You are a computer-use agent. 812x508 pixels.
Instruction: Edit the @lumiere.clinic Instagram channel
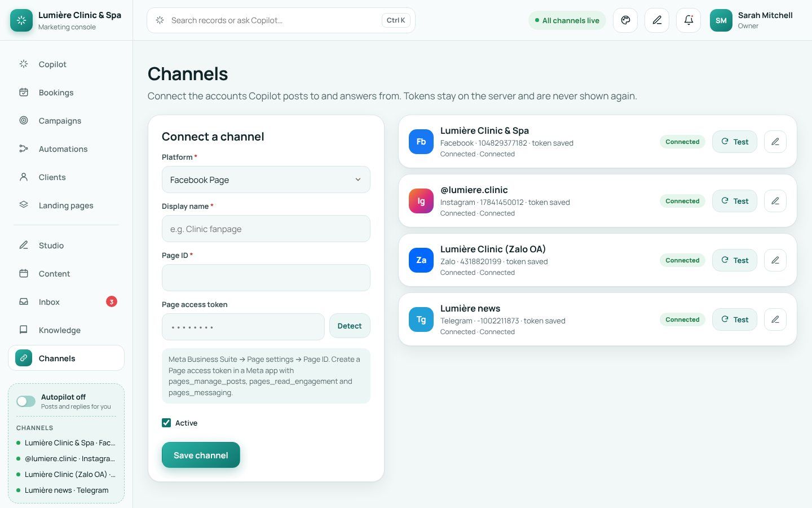(x=775, y=201)
